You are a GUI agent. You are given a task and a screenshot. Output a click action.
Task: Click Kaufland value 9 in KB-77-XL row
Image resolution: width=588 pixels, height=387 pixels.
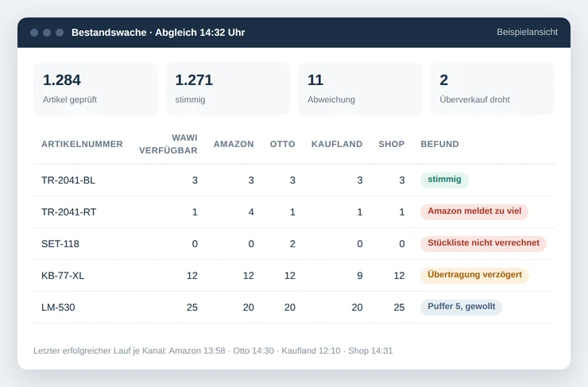click(360, 276)
